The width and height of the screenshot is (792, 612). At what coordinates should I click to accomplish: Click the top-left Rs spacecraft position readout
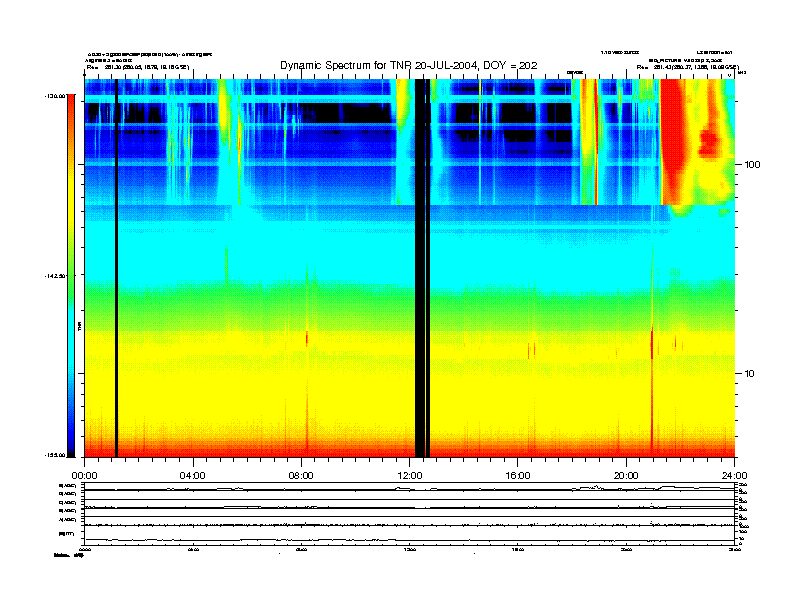138,67
